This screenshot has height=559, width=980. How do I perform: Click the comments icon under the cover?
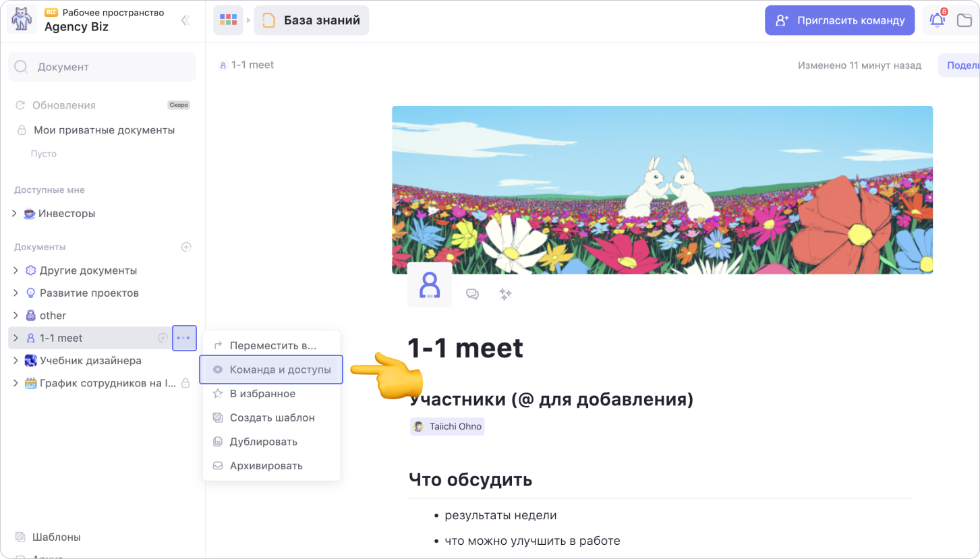[472, 294]
